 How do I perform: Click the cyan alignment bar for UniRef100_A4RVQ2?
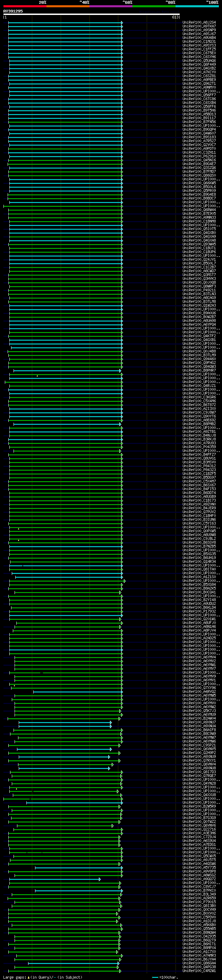[78, 691]
